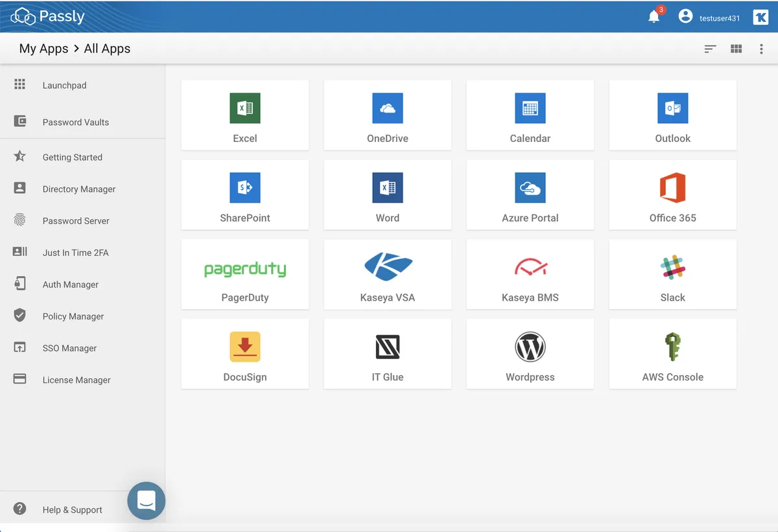
Task: Open Help & Support link
Action: (x=72, y=510)
